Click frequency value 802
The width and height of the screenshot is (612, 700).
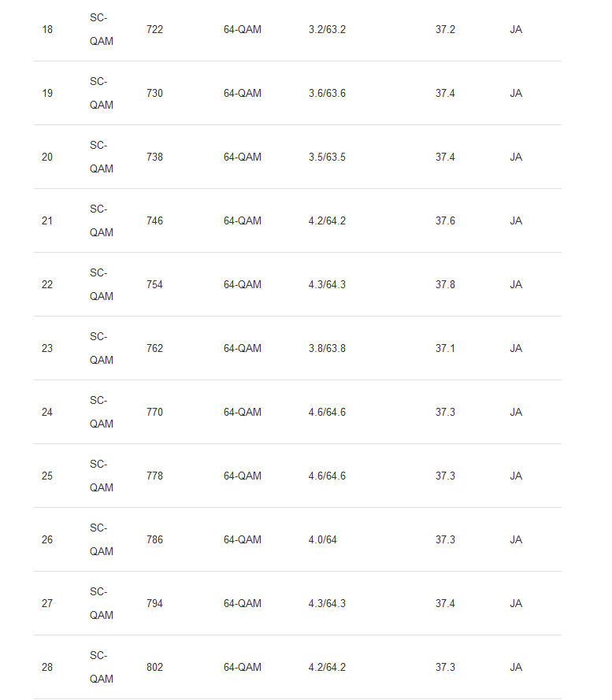click(x=154, y=668)
